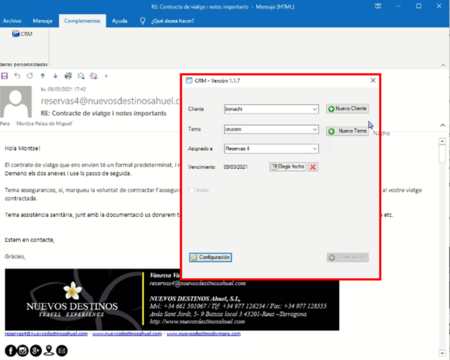Open the Archivo menu tab
Screen dimensions: 450x360
click(x=12, y=21)
